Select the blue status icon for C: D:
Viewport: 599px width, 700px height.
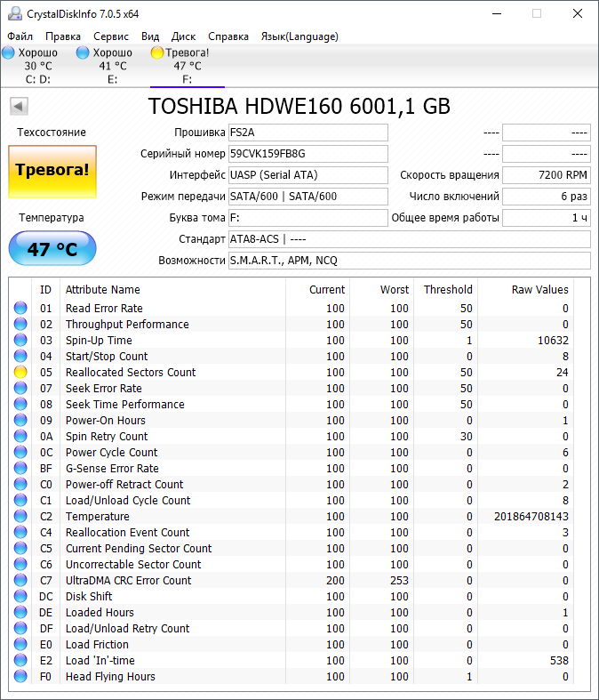[9, 52]
